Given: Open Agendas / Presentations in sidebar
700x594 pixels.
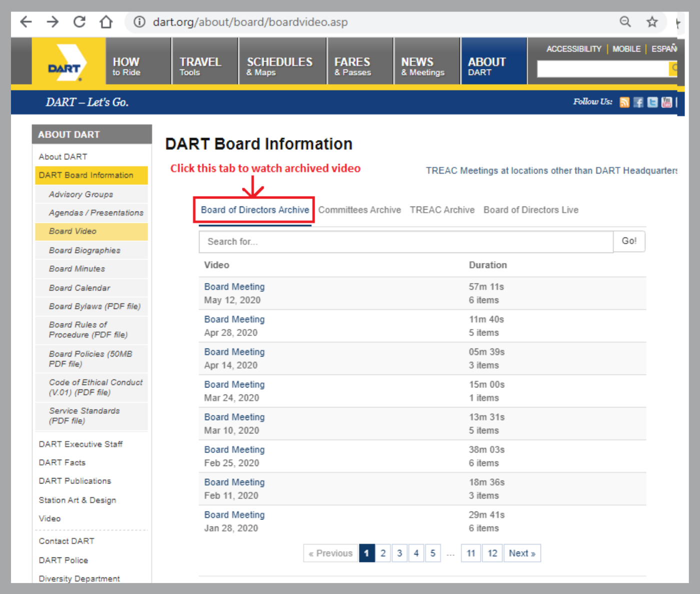Looking at the screenshot, I should 96,213.
